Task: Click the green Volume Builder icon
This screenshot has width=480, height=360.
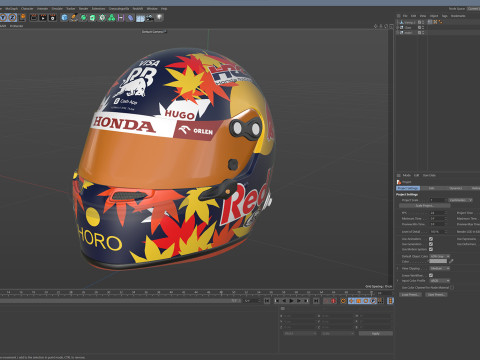Action: [x=111, y=17]
